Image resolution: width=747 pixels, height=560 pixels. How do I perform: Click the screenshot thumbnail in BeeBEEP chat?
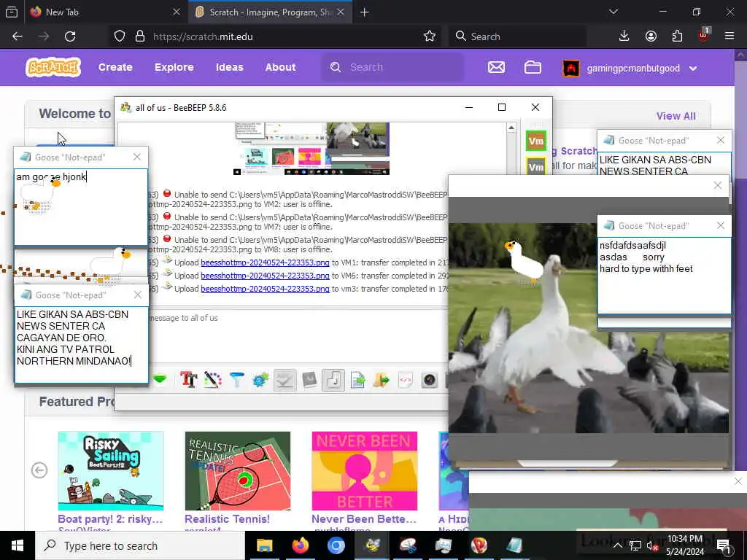(x=311, y=149)
